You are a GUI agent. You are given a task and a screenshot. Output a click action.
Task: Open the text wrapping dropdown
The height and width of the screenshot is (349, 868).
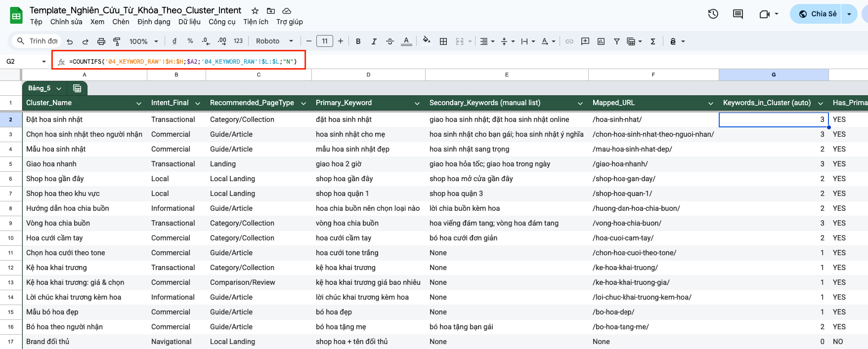click(x=528, y=41)
